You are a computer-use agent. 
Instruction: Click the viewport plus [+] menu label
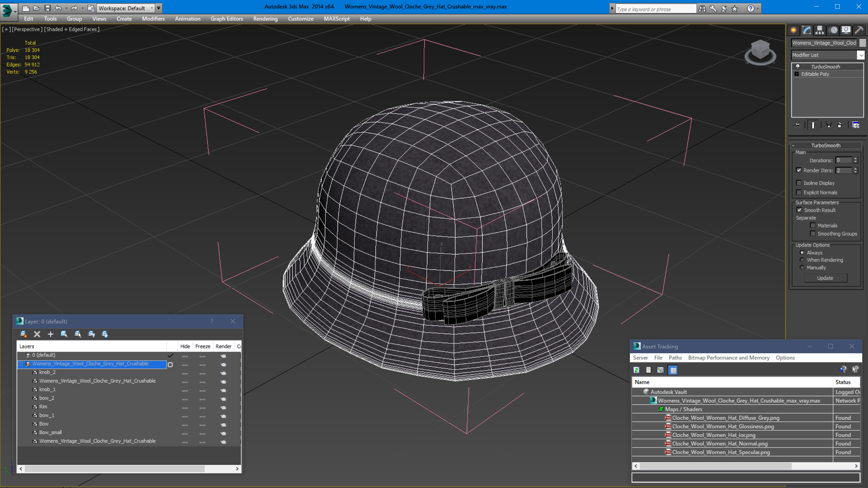[6, 29]
